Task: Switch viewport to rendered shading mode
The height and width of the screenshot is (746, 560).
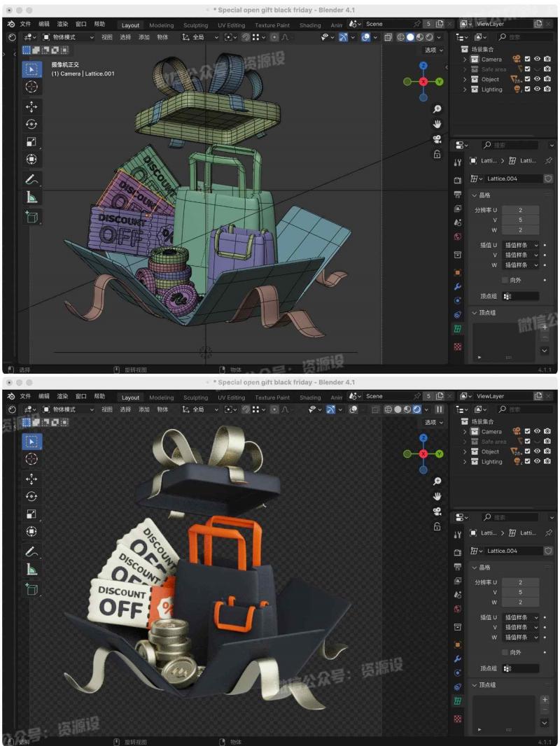Action: click(x=430, y=36)
